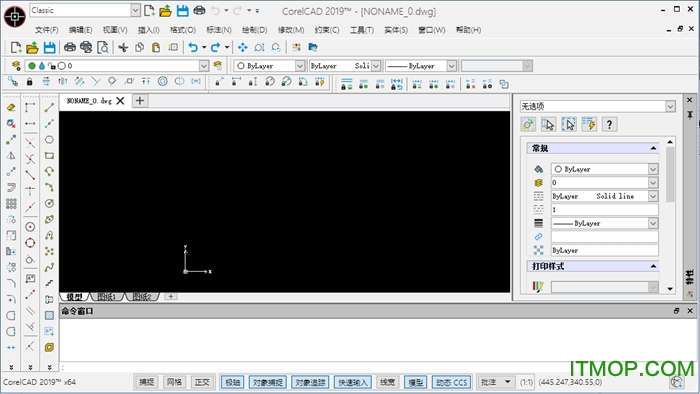Click the select entities cursor icon
700x394 pixels.
coord(548,124)
